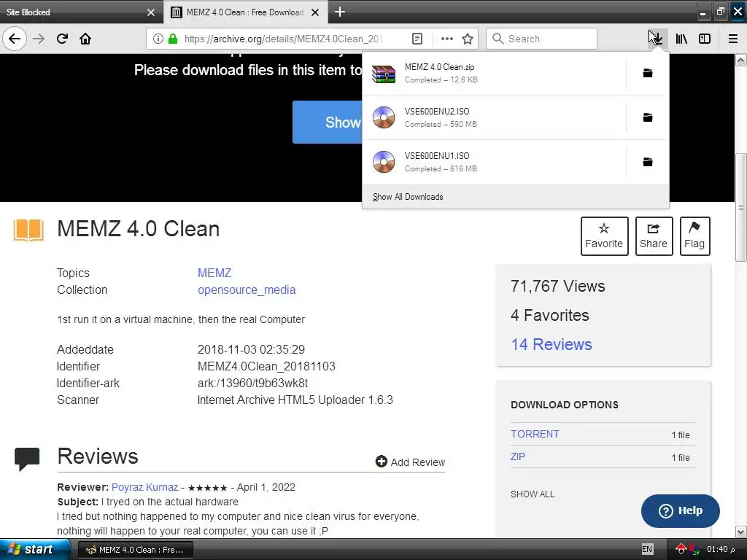
Task: Click the page scrollbar down arrow
Action: tap(740, 532)
